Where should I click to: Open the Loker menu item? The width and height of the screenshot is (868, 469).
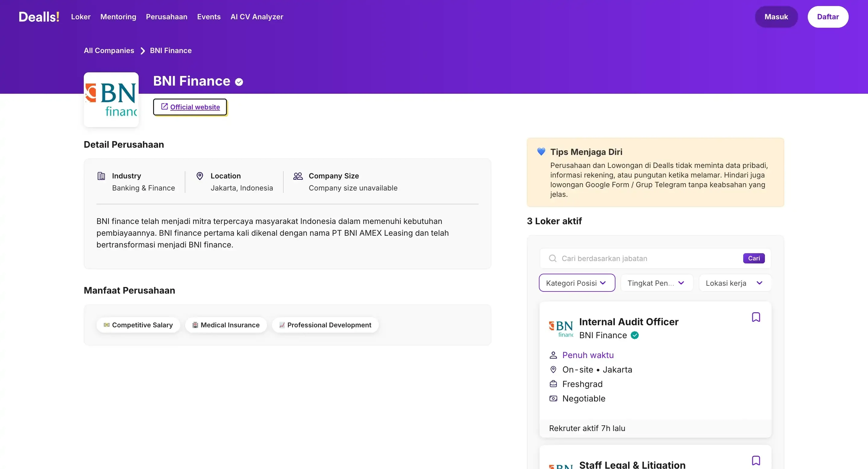point(81,17)
